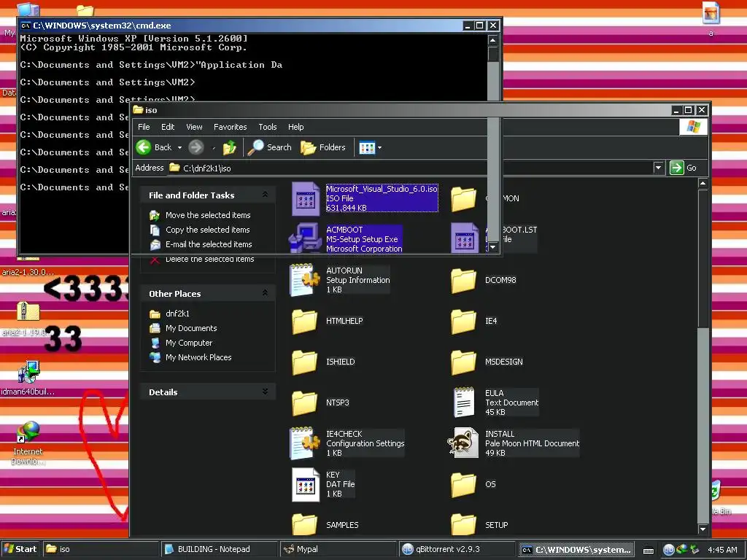Collapse the File and Folder Tasks panel
Viewport: 747px width, 560px height.
coord(265,195)
